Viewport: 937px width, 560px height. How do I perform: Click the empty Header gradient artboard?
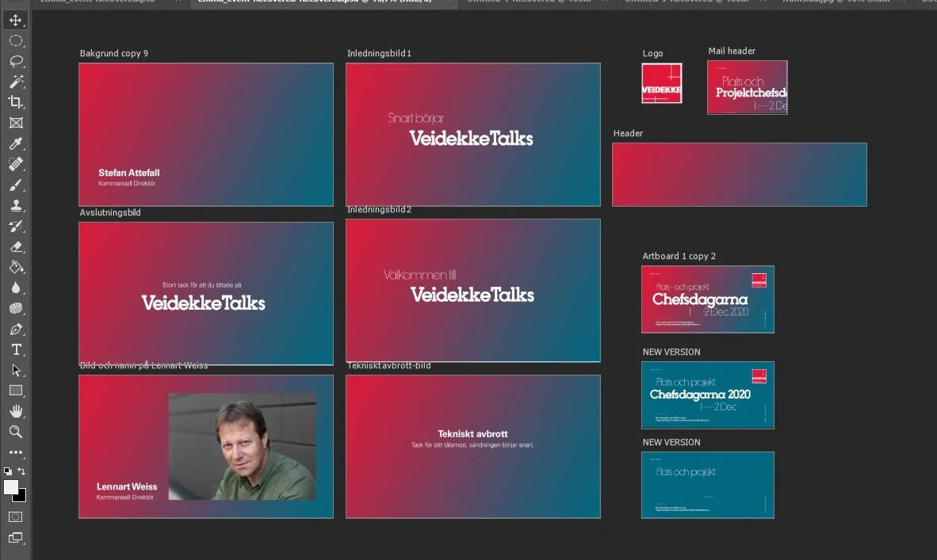739,174
